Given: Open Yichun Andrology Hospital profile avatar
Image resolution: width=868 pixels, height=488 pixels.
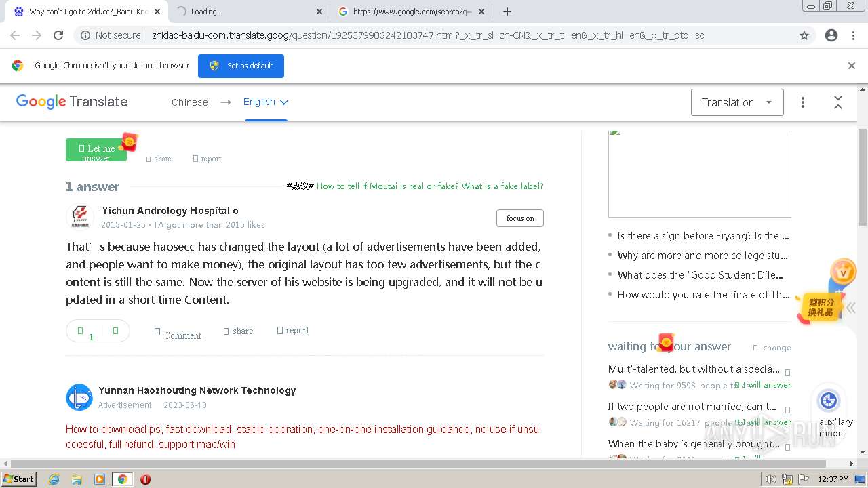Looking at the screenshot, I should [x=80, y=217].
